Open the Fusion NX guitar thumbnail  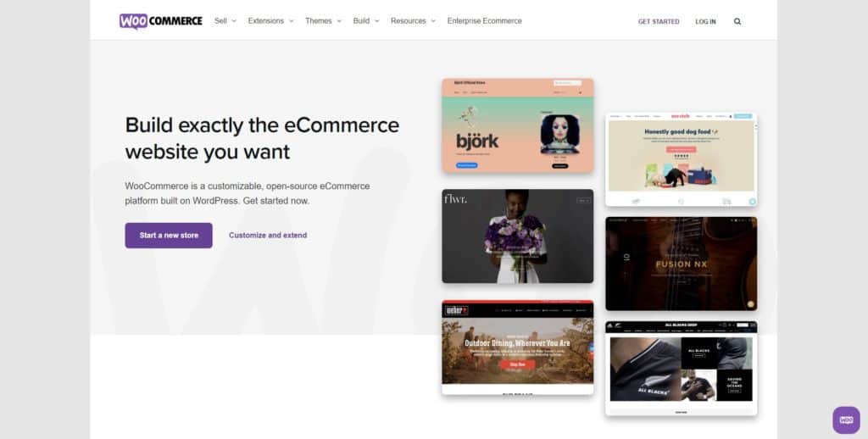click(x=682, y=264)
